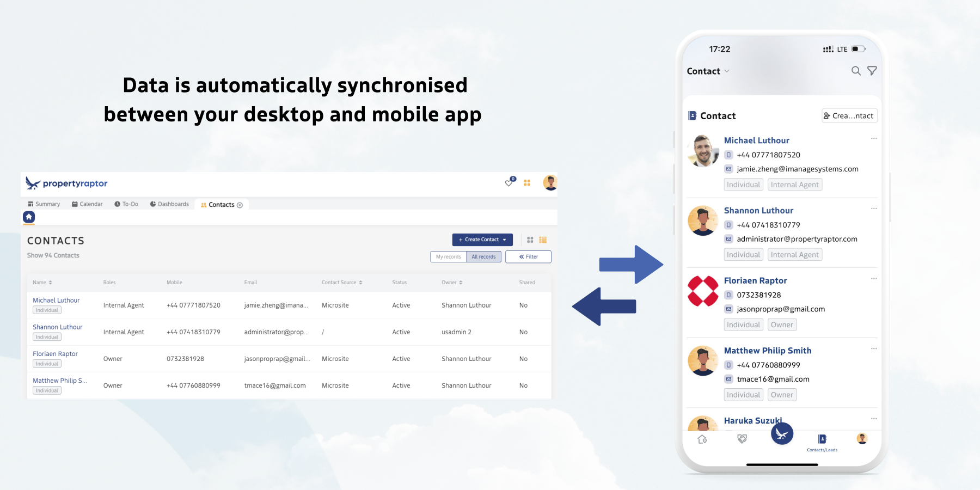Image resolution: width=980 pixels, height=490 pixels.
Task: Tap administrator@propertyraptor.com on mobile
Action: coord(797,239)
